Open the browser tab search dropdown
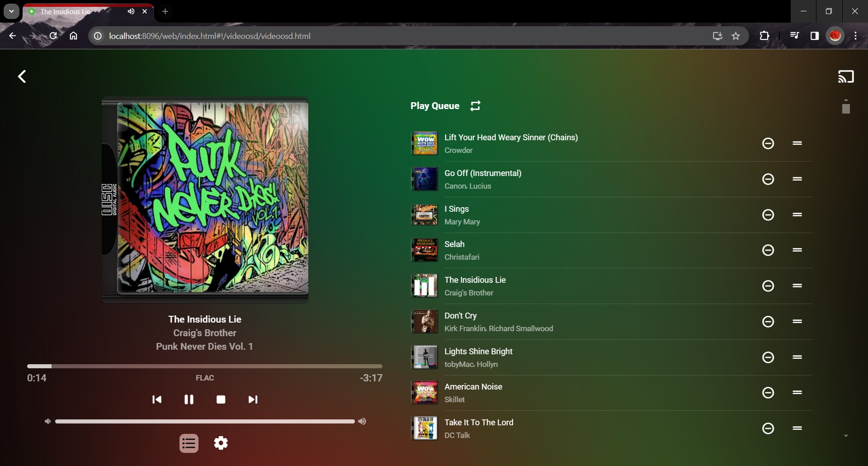This screenshot has width=868, height=466. pyautogui.click(x=11, y=11)
